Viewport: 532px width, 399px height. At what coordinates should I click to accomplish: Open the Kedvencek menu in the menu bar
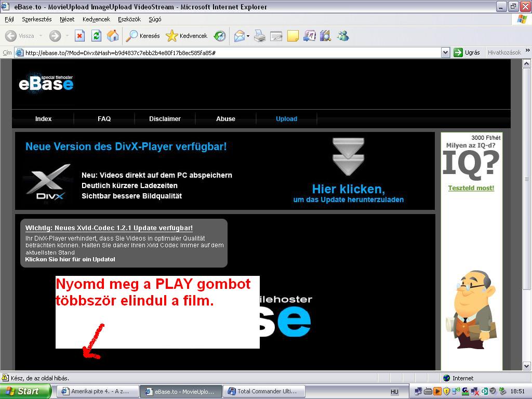pyautogui.click(x=96, y=19)
